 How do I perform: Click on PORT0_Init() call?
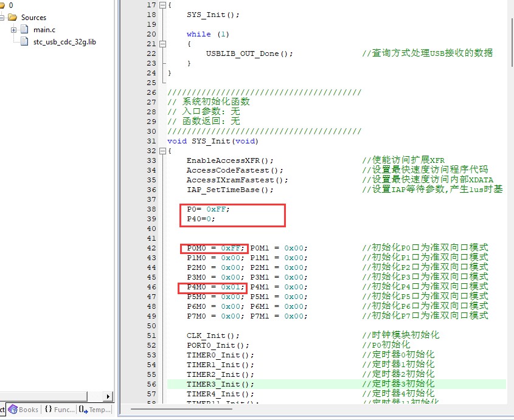pyautogui.click(x=218, y=345)
